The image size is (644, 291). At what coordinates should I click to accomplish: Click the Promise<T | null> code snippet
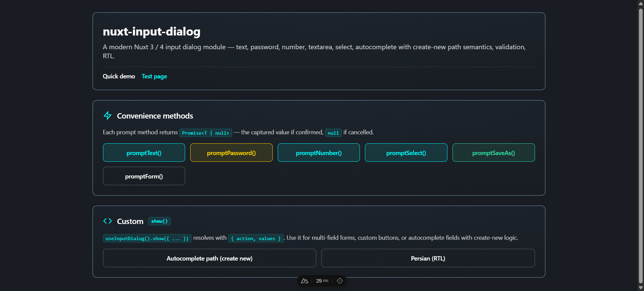pyautogui.click(x=206, y=133)
